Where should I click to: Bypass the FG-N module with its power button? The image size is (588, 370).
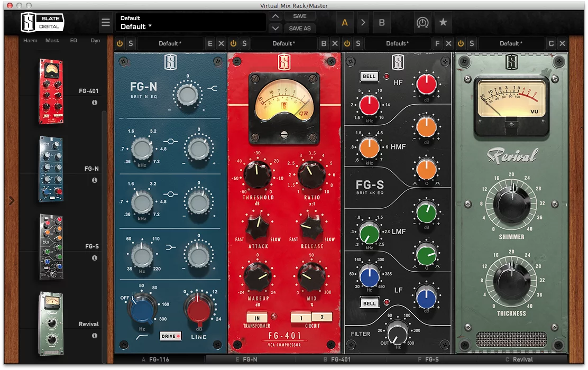[x=120, y=43]
